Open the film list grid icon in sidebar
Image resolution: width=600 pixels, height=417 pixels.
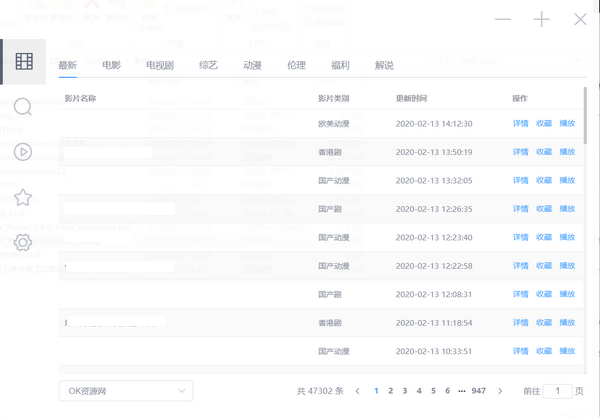point(23,62)
